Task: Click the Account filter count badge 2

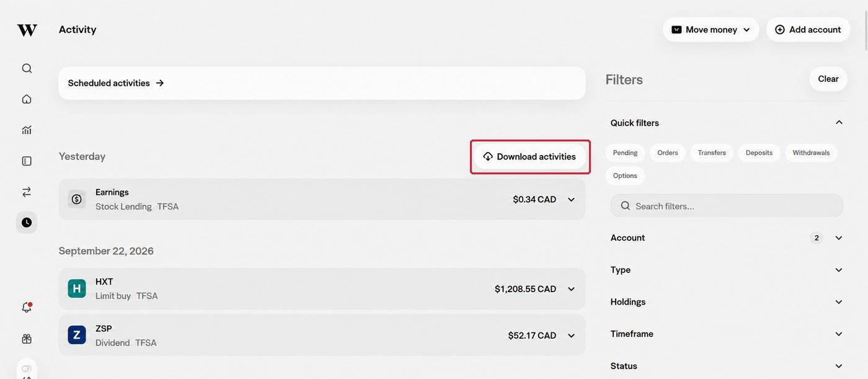Action: (817, 238)
